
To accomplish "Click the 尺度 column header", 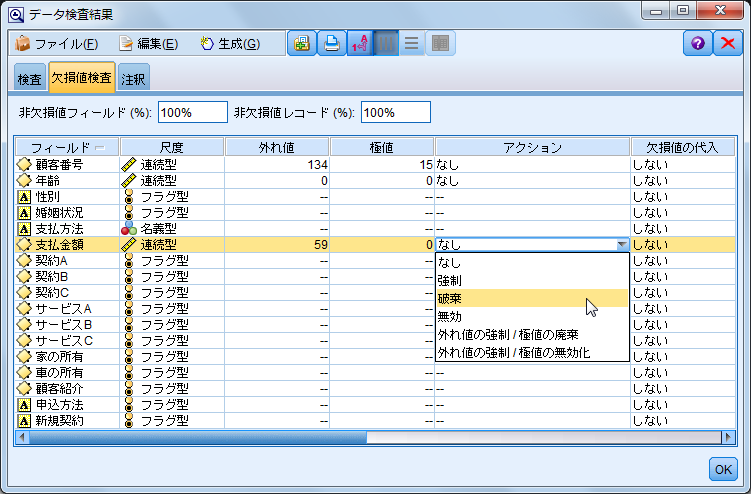I will tap(172, 147).
